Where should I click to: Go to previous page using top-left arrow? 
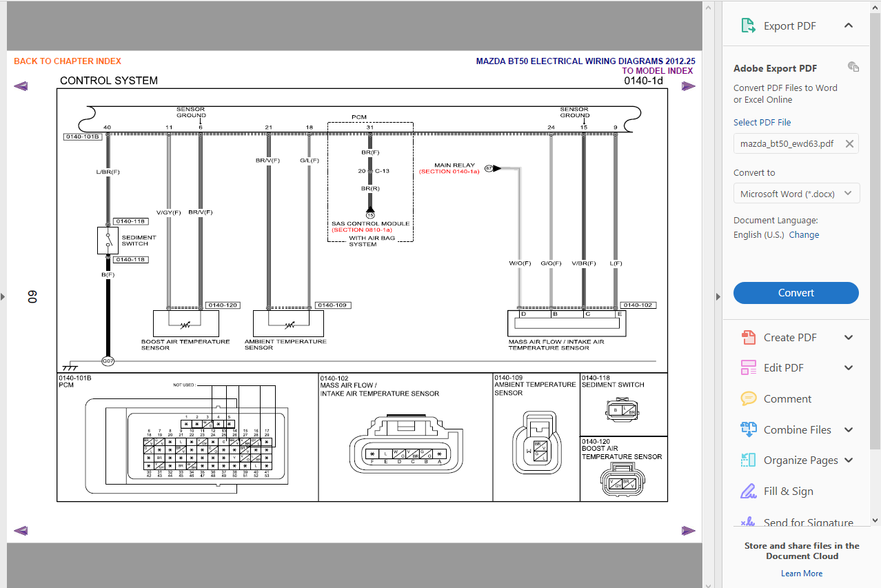pos(21,86)
